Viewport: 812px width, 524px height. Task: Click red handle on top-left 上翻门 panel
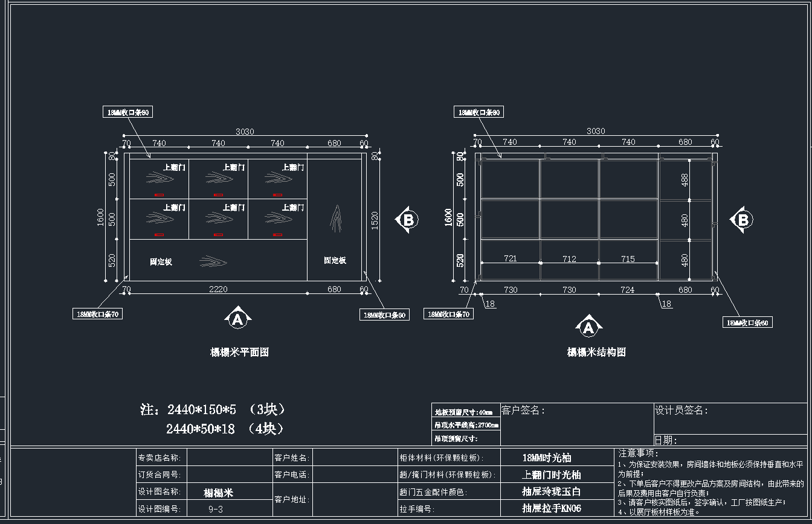(x=159, y=195)
